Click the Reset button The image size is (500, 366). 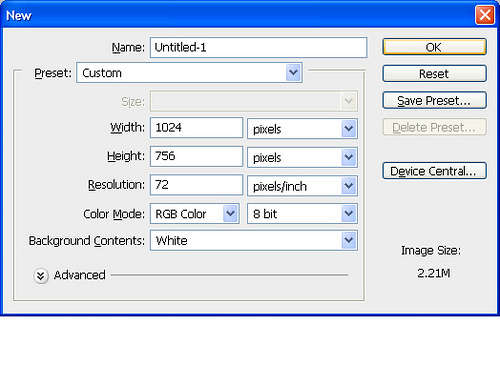(x=434, y=73)
